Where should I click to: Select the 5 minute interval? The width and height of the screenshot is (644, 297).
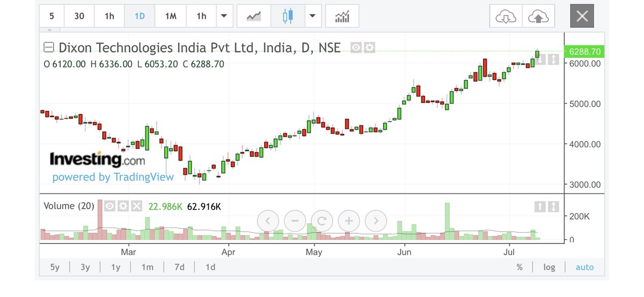[52, 16]
